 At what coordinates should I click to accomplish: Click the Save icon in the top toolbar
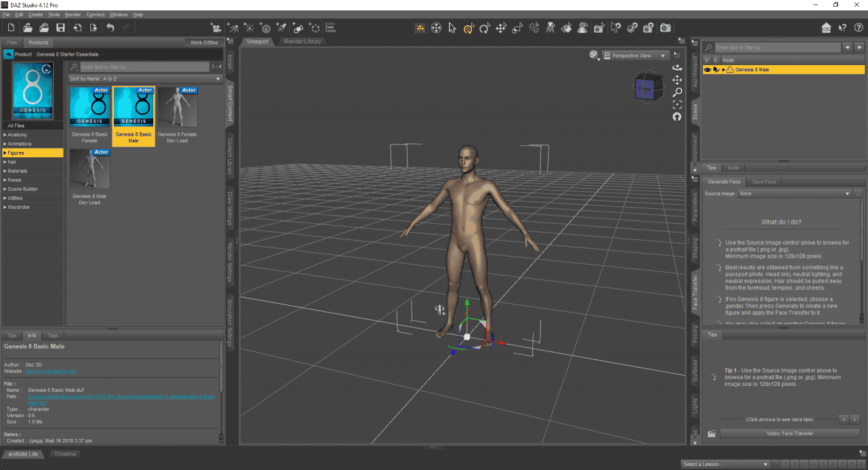(60, 27)
